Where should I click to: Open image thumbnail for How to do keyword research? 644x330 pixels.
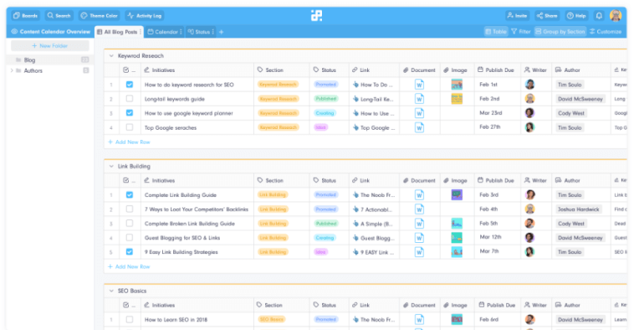[x=457, y=85]
